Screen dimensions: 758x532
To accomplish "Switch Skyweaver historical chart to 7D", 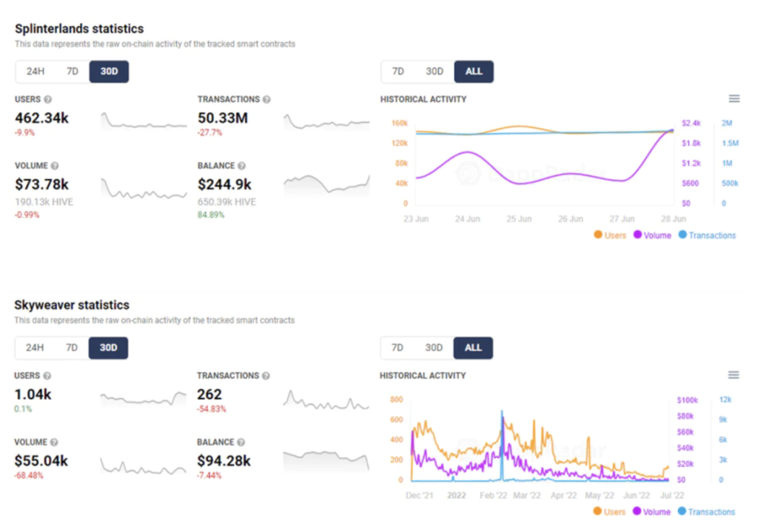I will click(398, 348).
